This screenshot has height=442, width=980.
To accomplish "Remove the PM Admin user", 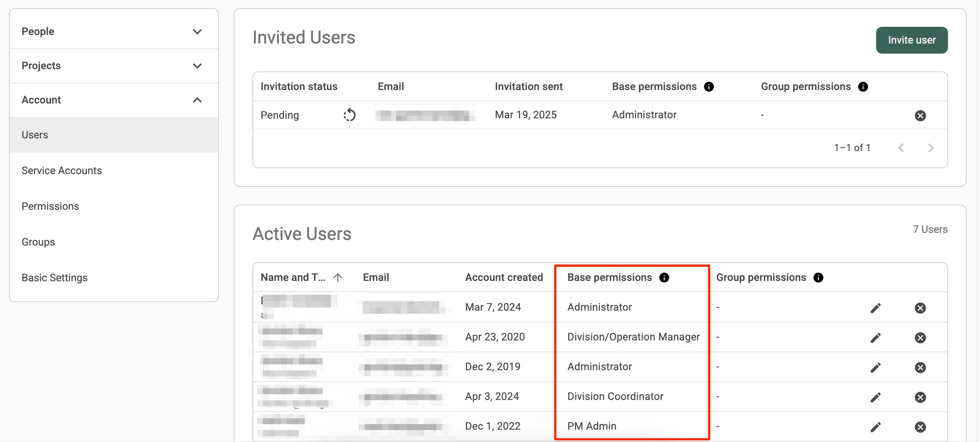I will pyautogui.click(x=920, y=427).
